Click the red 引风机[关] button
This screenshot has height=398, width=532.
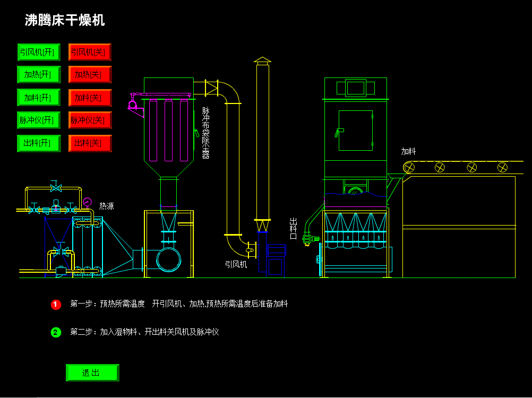click(x=90, y=52)
